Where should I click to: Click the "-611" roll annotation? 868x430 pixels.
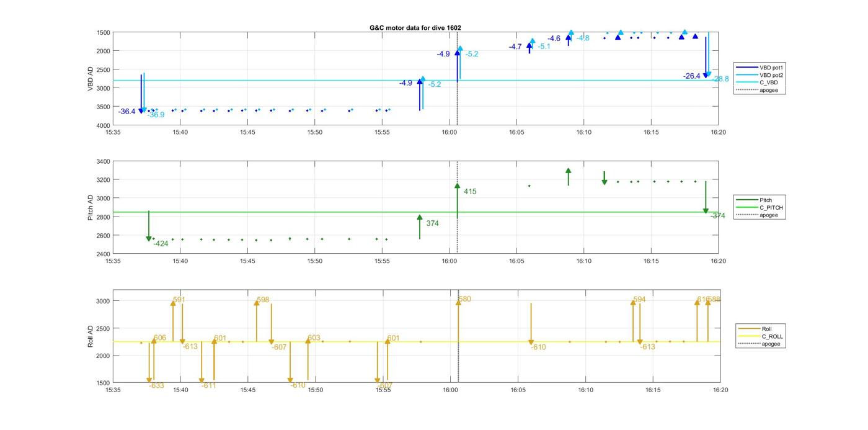pos(209,386)
